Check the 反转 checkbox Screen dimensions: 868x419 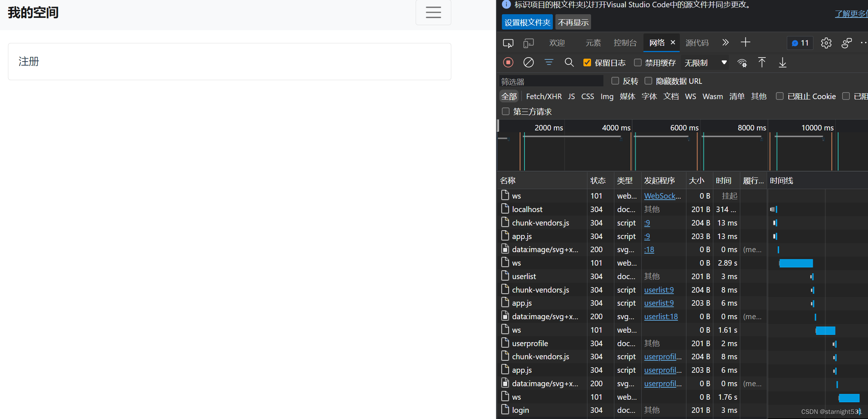click(x=615, y=81)
